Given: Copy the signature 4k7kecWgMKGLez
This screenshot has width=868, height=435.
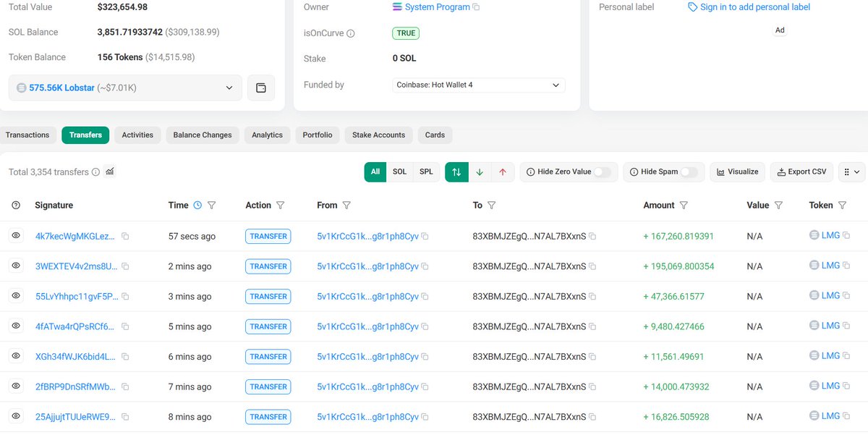Looking at the screenshot, I should pos(125,237).
